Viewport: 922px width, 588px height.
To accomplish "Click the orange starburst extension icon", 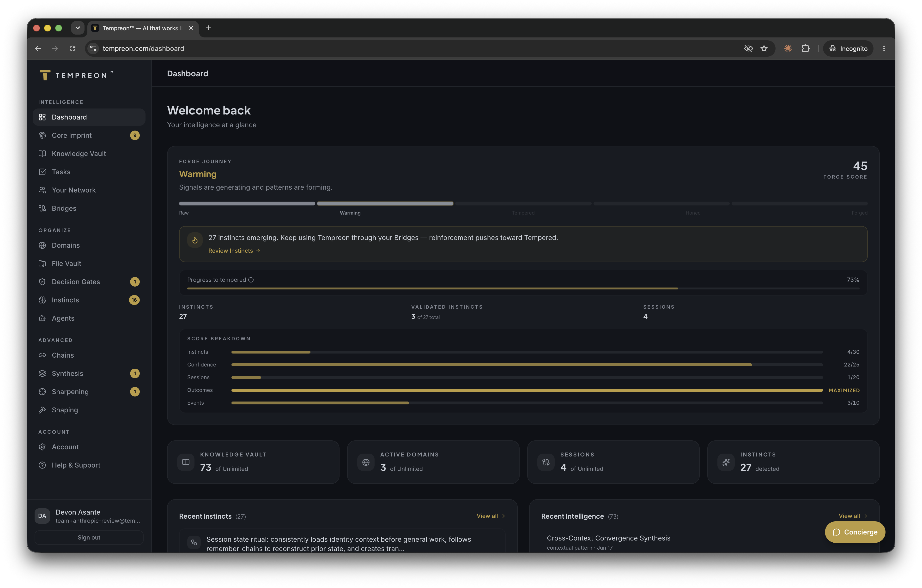I will point(788,49).
